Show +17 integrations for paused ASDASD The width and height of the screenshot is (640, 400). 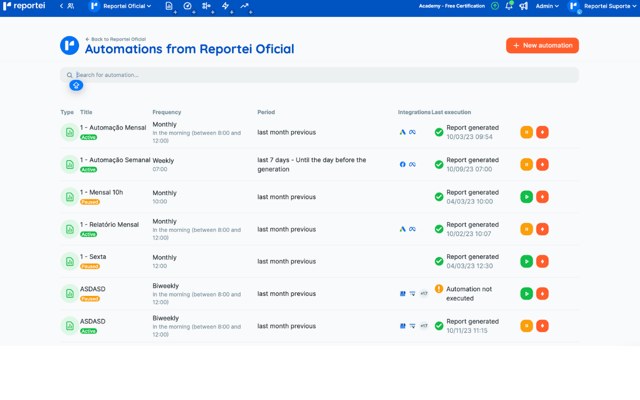424,293
